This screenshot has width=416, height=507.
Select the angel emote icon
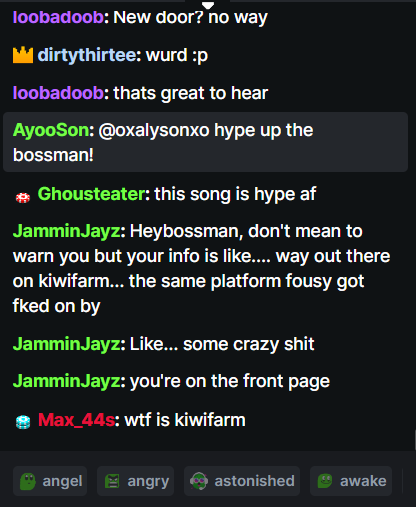point(28,481)
